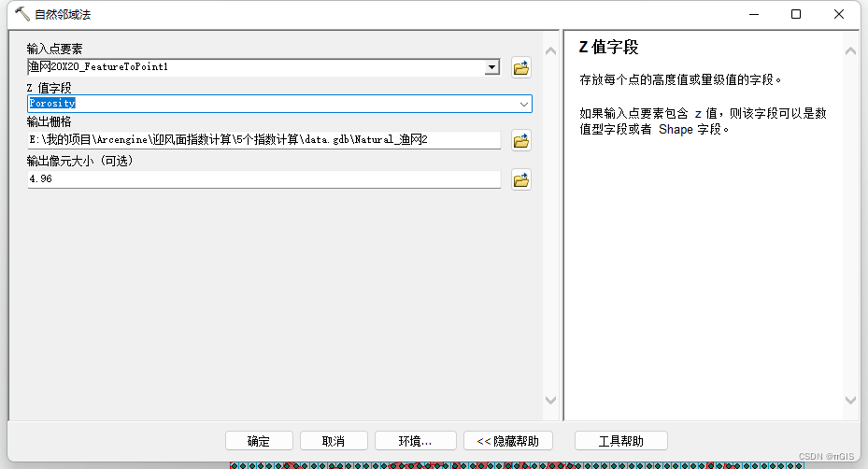Click the 输出像元大小 (可选) label
Viewport: 868px width, 469px height.
[x=79, y=161]
